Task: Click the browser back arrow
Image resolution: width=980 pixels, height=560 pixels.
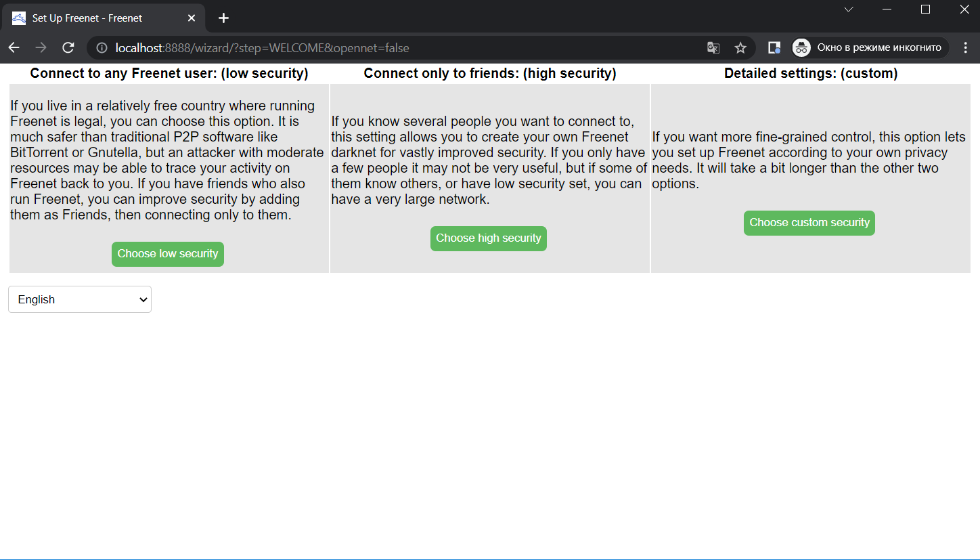Action: [14, 47]
